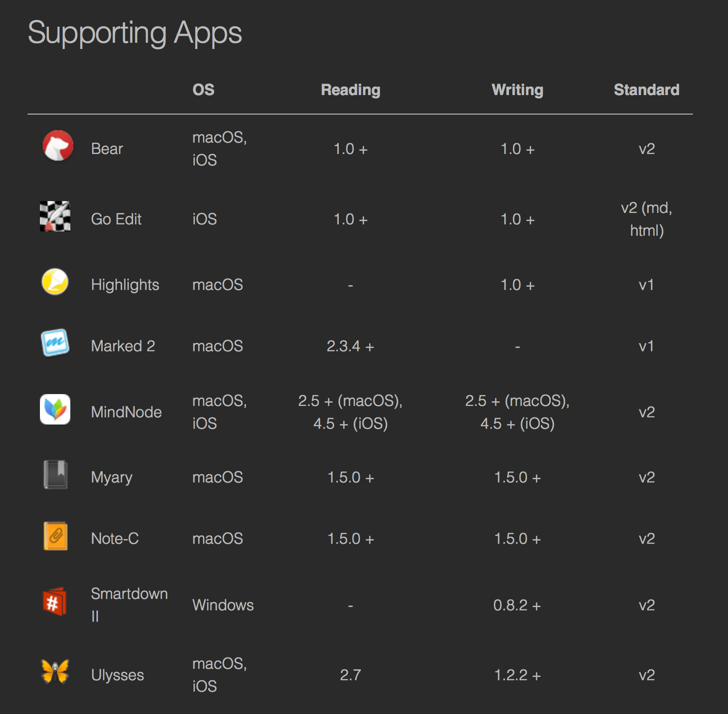The height and width of the screenshot is (714, 728).
Task: Select MindNode's "macOS, iOS" OS cell
Action: click(x=220, y=412)
